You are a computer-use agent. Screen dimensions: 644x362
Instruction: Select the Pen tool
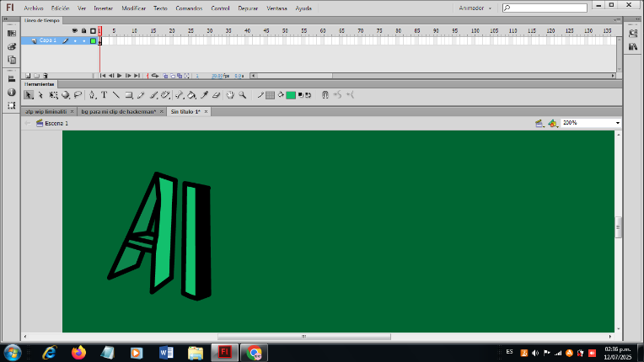coord(92,95)
